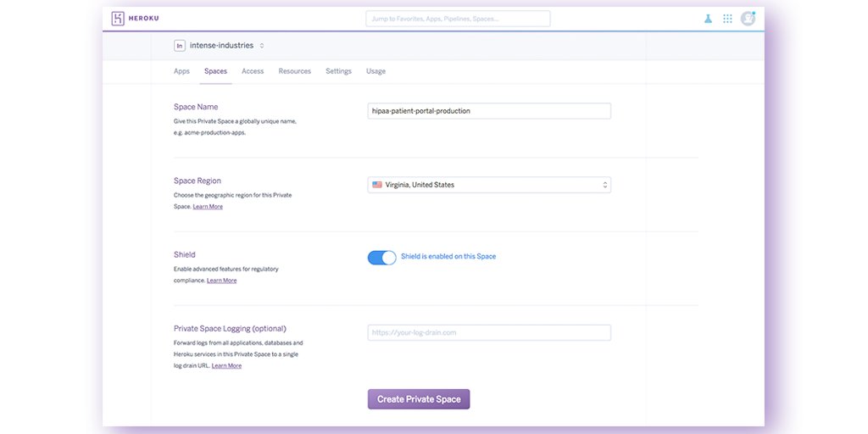Open the Space Region dropdown
This screenshot has width=868, height=434.
pos(489,185)
